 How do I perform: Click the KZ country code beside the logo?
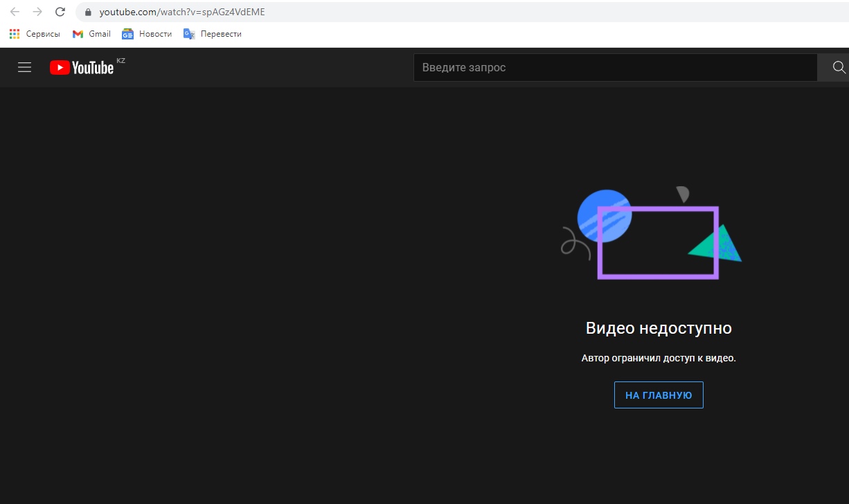120,61
